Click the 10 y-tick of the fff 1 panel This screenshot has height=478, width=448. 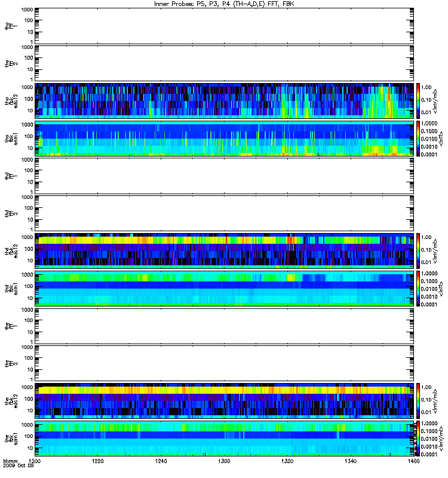pos(30,332)
